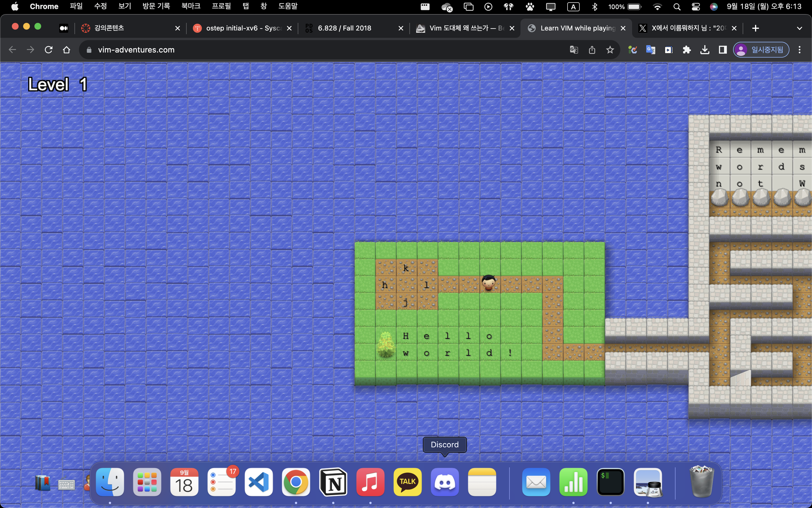
Task: Open the 파일 menu
Action: [x=76, y=6]
